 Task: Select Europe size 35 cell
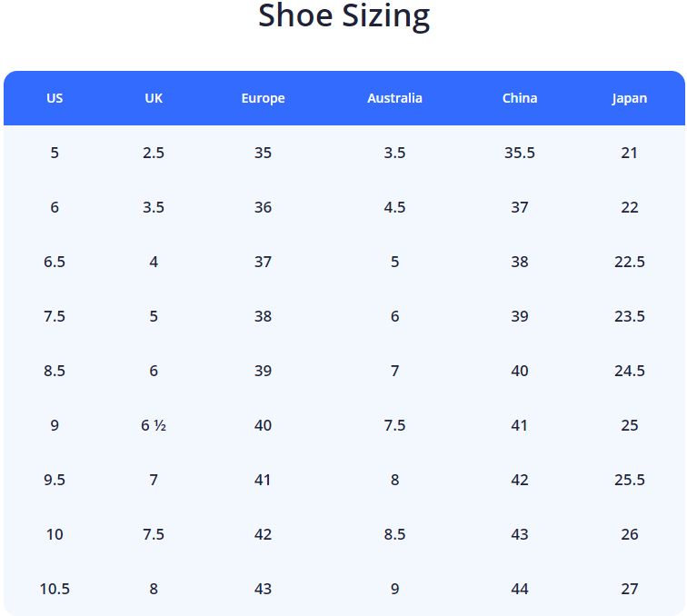pos(263,153)
